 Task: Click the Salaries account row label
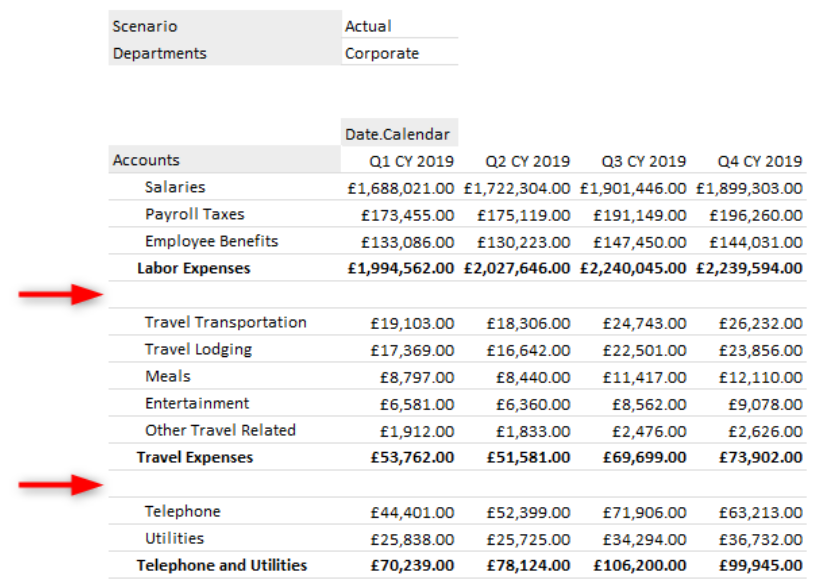(x=175, y=187)
